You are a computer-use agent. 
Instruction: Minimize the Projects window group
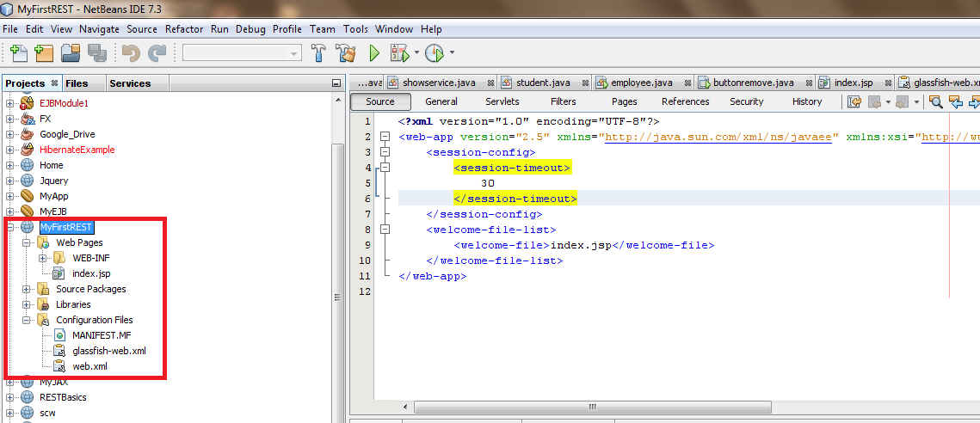[336, 83]
